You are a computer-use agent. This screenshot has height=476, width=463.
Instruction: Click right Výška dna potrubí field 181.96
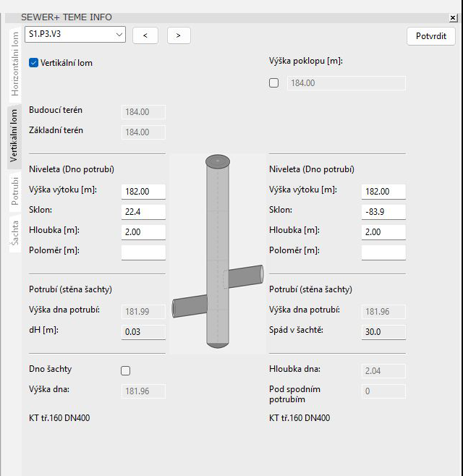[x=383, y=312]
